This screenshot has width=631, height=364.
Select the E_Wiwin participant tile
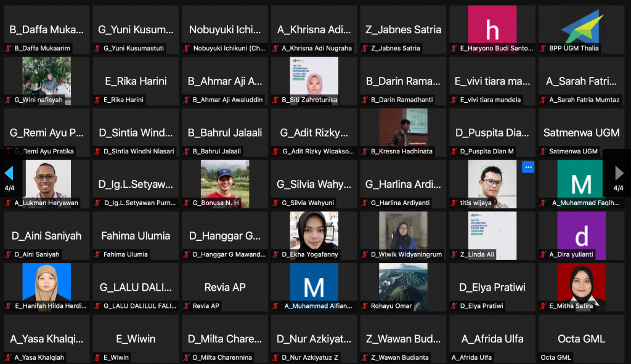[136, 339]
